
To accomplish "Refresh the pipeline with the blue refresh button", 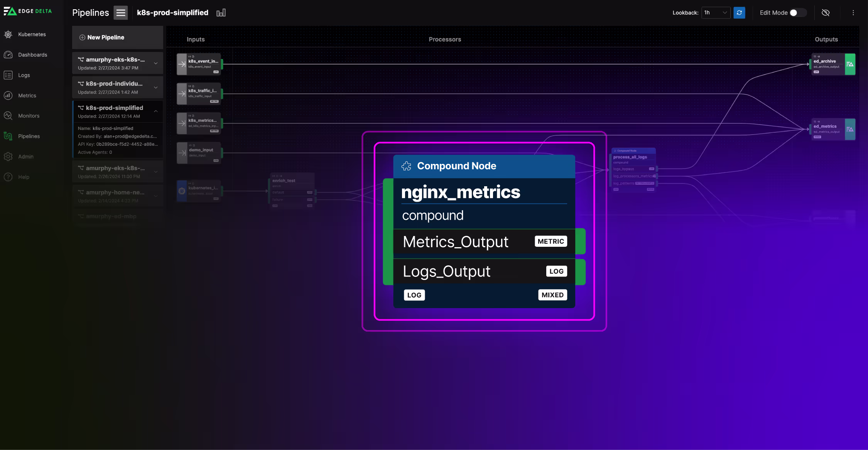I will 739,12.
